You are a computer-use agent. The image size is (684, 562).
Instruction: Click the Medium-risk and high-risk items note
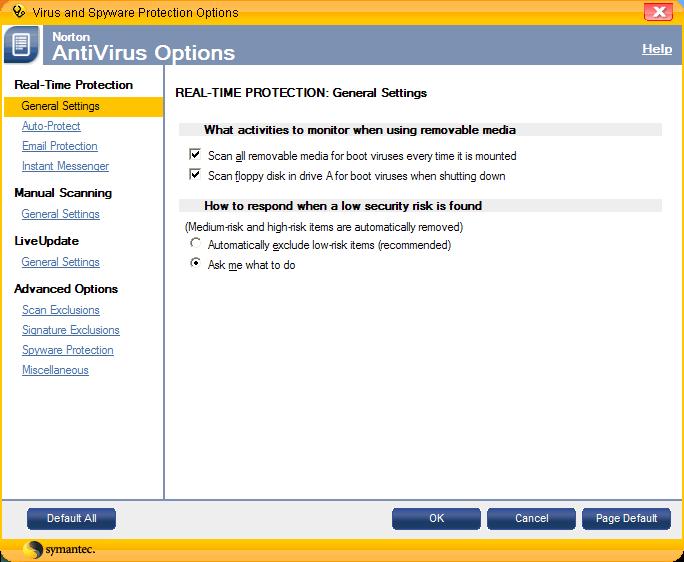[324, 227]
